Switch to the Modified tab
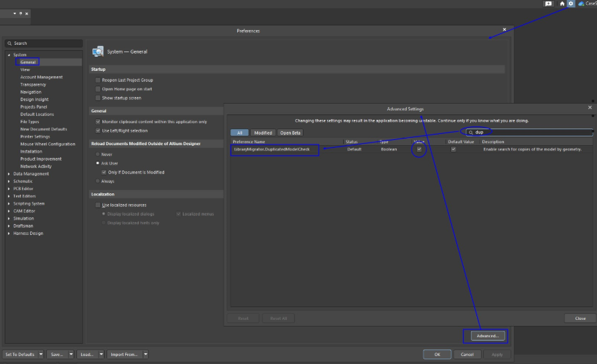The image size is (597, 364). tap(263, 132)
